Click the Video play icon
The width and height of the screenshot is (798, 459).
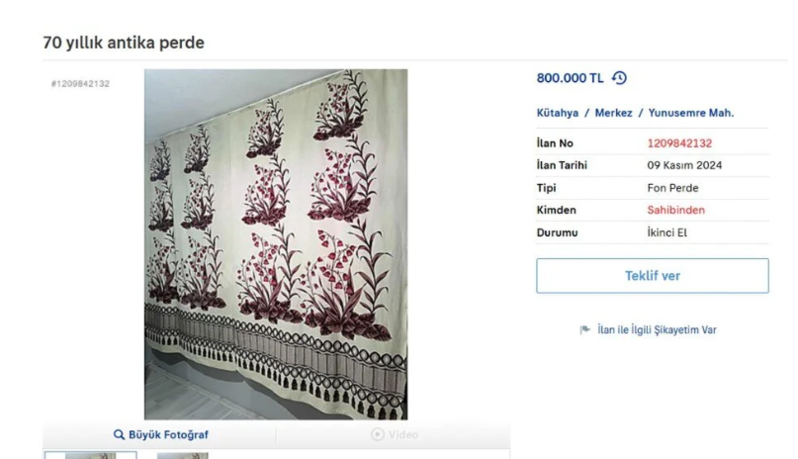(x=377, y=434)
